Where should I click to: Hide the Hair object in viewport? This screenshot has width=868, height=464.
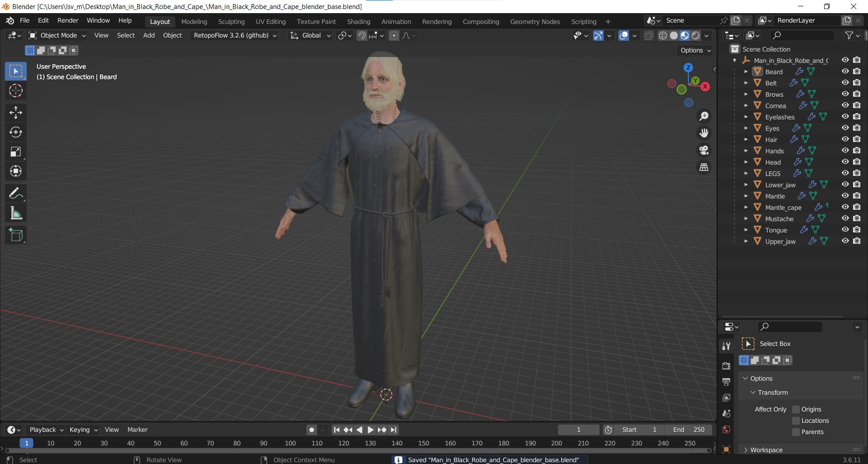click(x=845, y=139)
